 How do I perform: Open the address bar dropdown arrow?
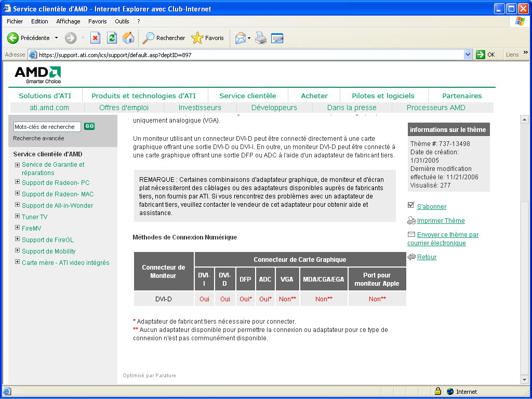point(468,55)
